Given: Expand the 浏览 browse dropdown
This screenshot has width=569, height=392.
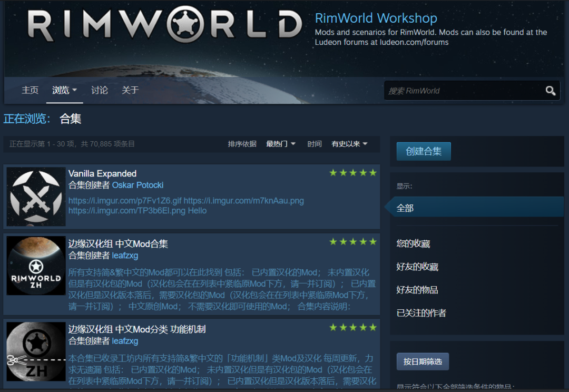Looking at the screenshot, I should click(64, 90).
